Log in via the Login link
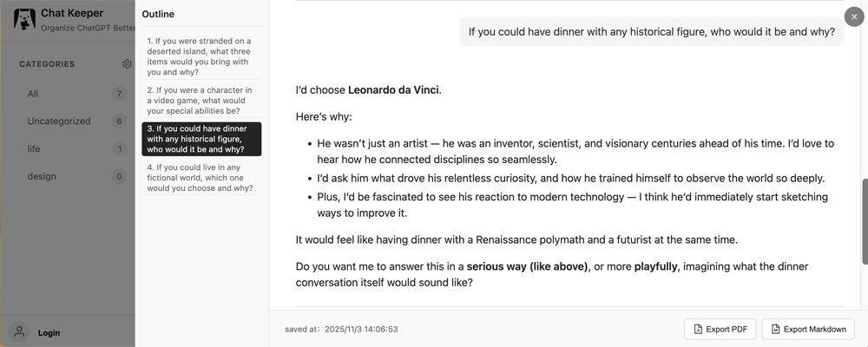 [49, 333]
